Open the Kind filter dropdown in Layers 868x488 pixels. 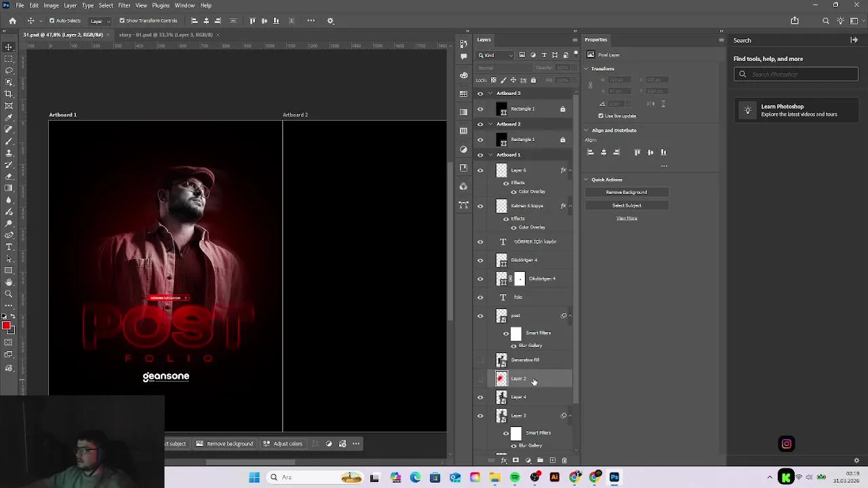click(x=496, y=55)
